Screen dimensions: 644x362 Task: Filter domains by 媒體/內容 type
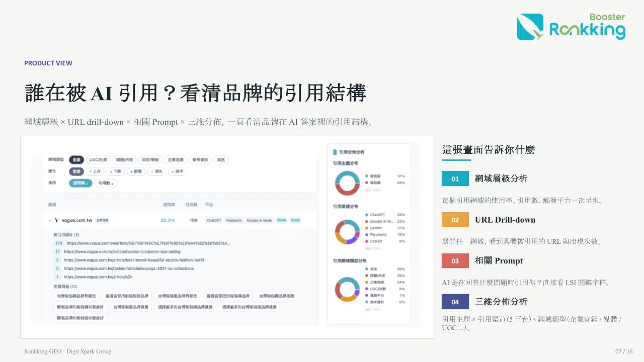click(124, 159)
